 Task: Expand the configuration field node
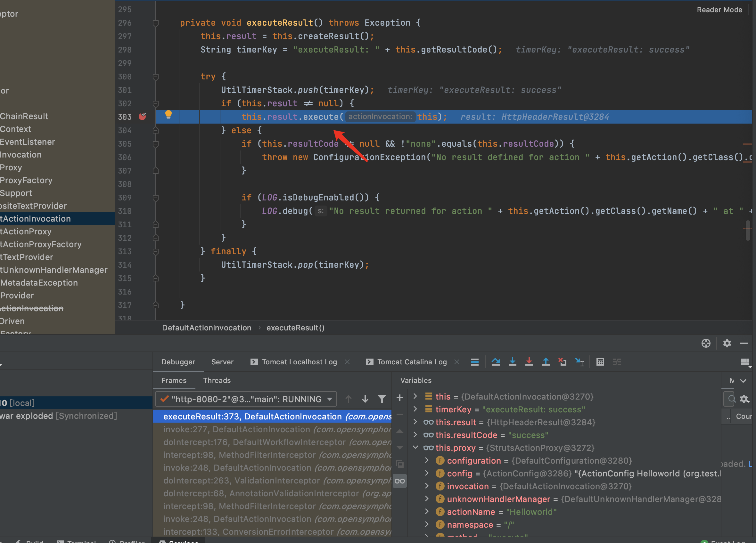pyautogui.click(x=427, y=460)
